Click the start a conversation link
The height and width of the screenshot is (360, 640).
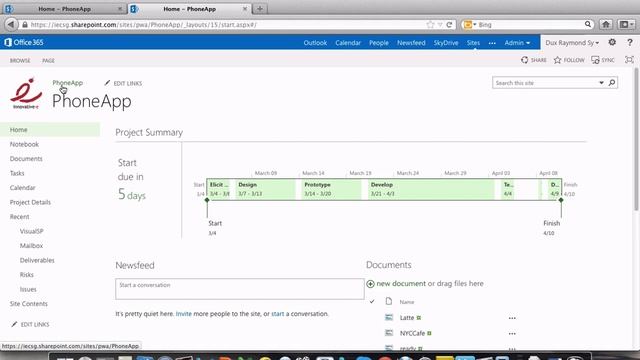point(278,314)
